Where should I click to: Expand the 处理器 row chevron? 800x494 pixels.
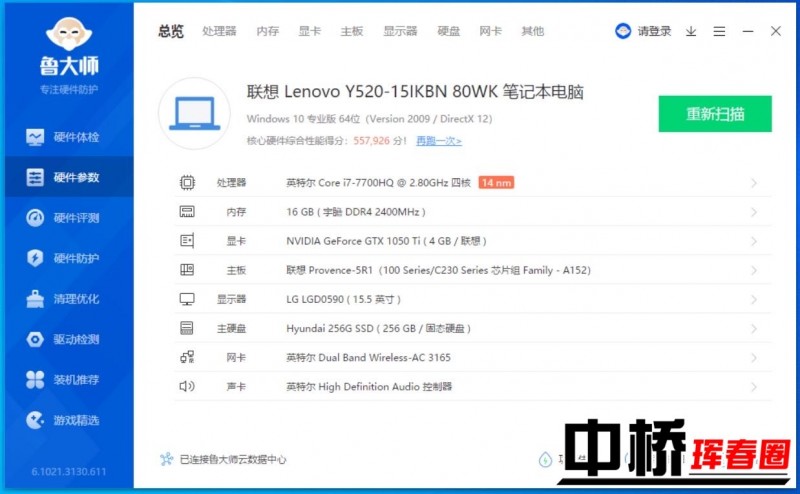pyautogui.click(x=754, y=183)
